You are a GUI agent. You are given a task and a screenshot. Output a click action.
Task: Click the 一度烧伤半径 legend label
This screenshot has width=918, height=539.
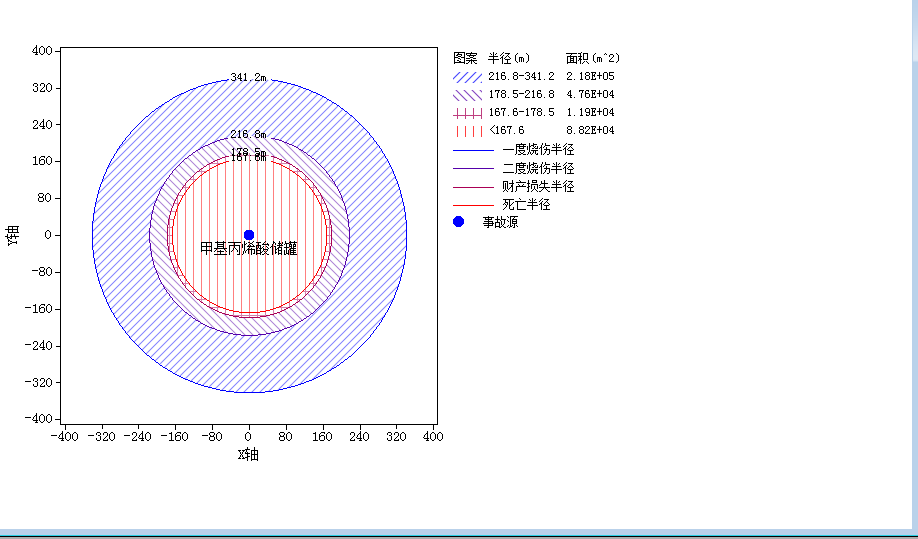tap(538, 150)
